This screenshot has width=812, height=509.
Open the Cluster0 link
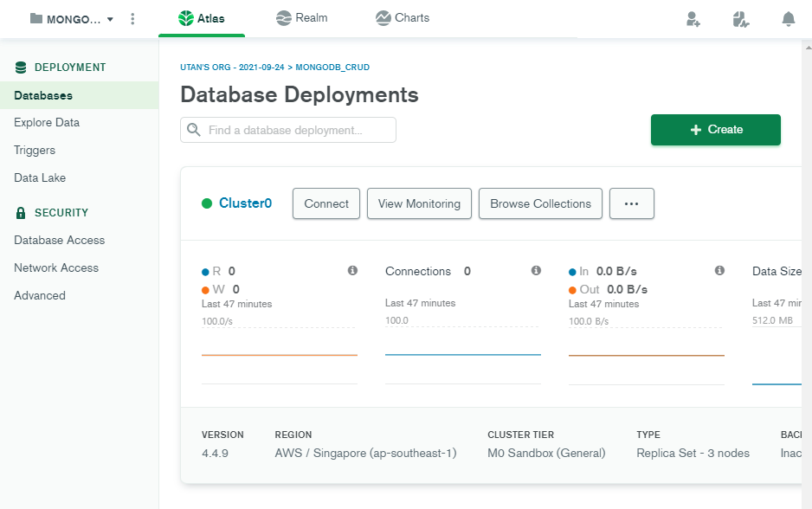pyautogui.click(x=246, y=203)
